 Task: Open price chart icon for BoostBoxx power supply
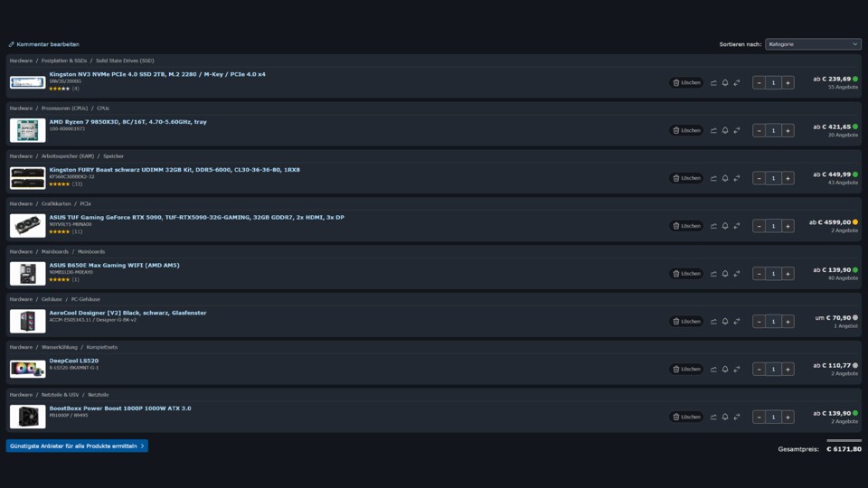[713, 418]
